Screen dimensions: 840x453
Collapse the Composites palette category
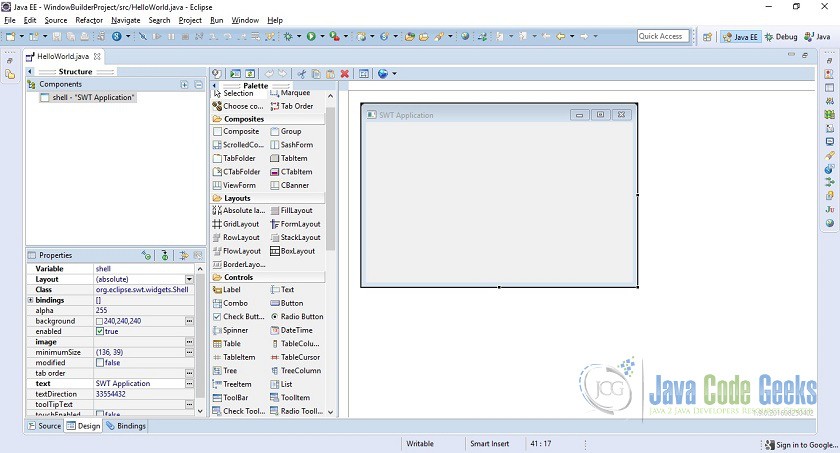[x=268, y=119]
